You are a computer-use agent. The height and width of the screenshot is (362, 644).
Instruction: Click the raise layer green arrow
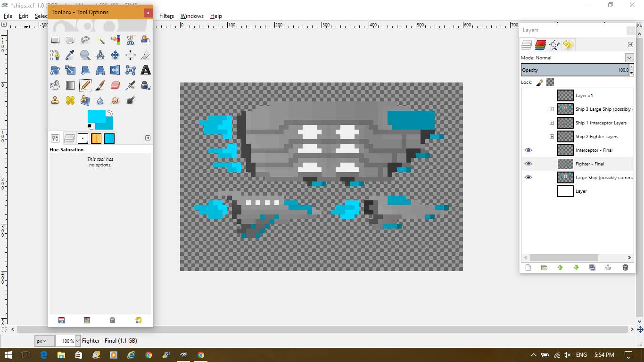point(560,267)
